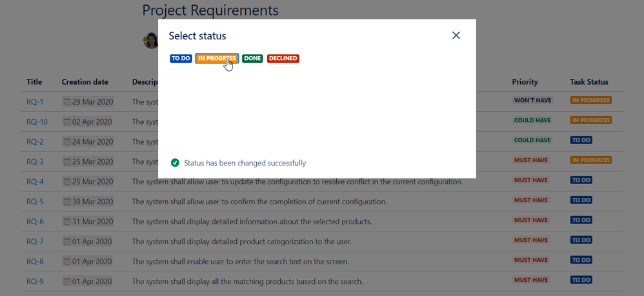
Task: Choose the DONE status in dialog
Action: tap(252, 58)
